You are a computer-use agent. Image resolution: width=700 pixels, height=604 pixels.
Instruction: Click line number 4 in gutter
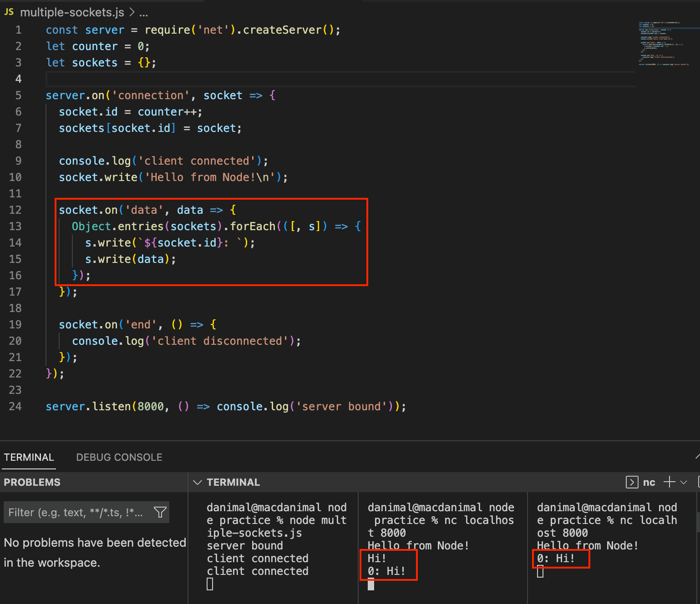coord(18,79)
